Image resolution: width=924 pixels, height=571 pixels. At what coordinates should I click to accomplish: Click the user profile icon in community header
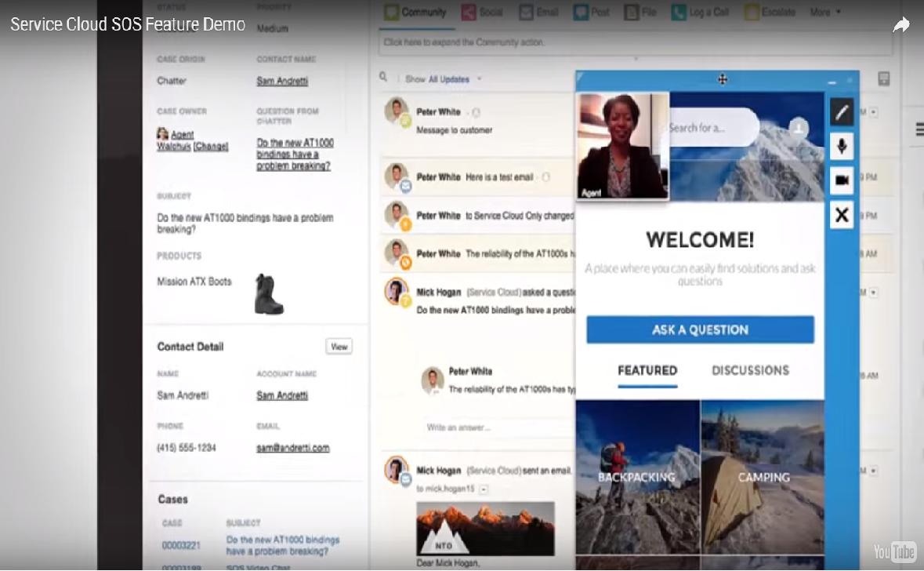coord(798,128)
